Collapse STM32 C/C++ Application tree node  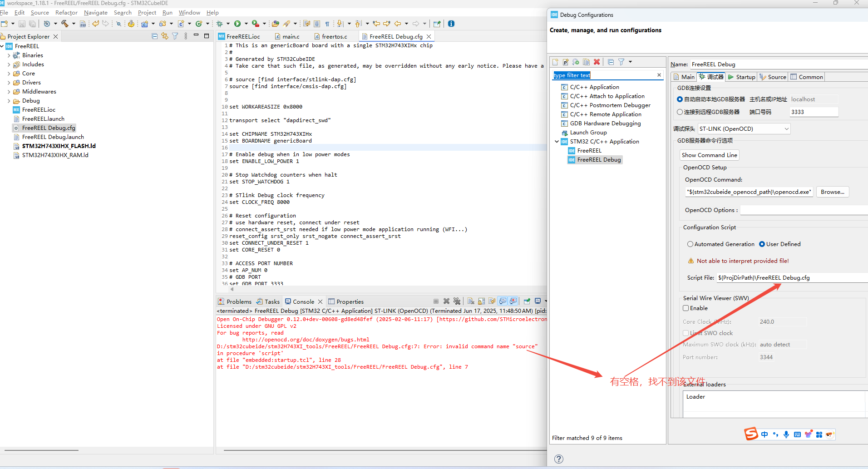[557, 142]
